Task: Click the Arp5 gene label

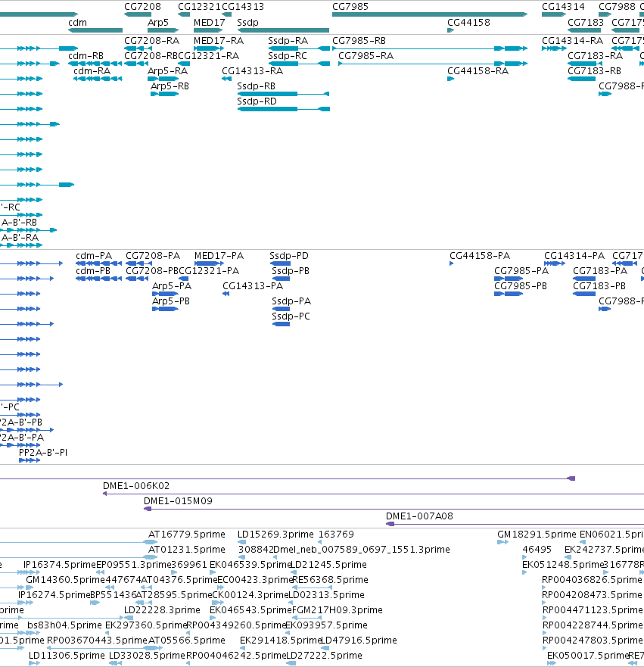Action: [157, 23]
